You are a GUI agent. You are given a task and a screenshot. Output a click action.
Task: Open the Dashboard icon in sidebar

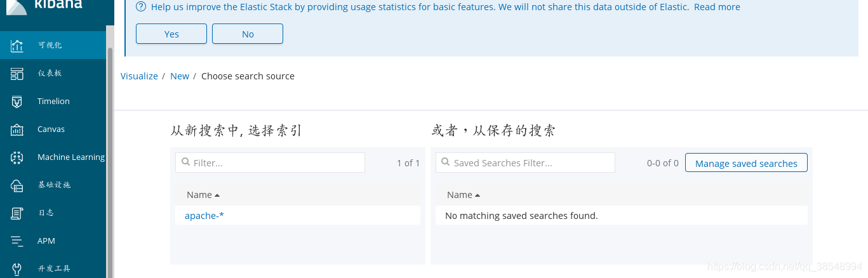[17, 74]
